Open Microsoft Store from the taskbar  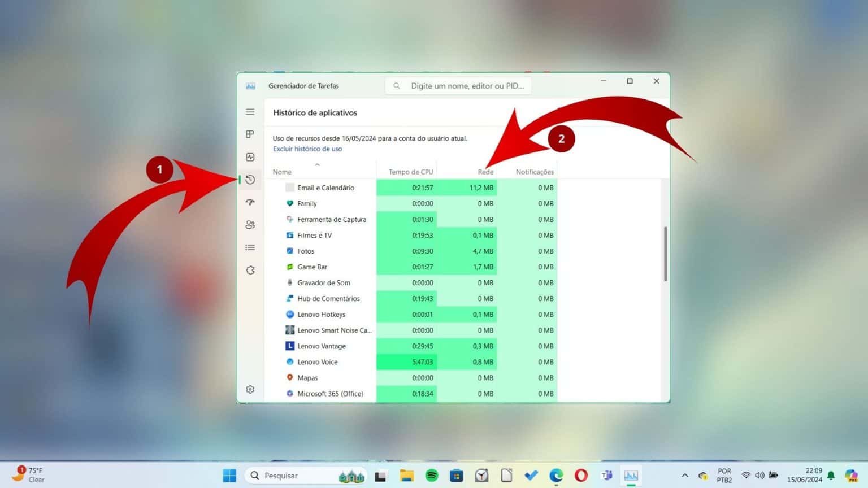click(x=457, y=476)
